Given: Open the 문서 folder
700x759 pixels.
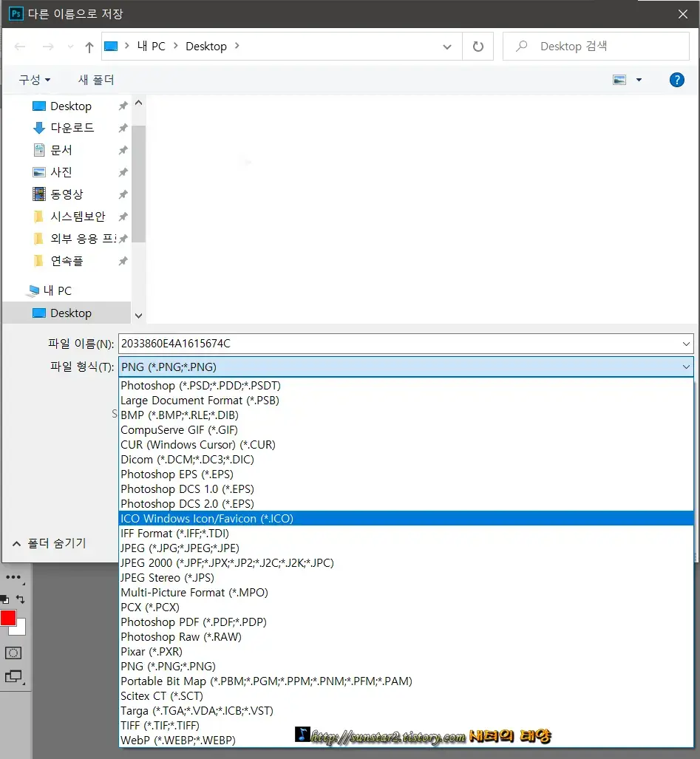Looking at the screenshot, I should [x=61, y=150].
